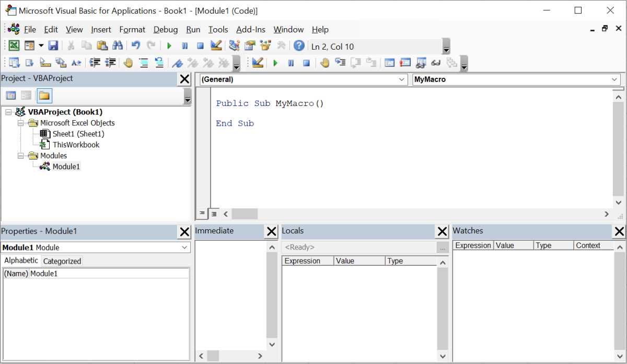The height and width of the screenshot is (364, 627).
Task: Reset the running code
Action: (200, 45)
